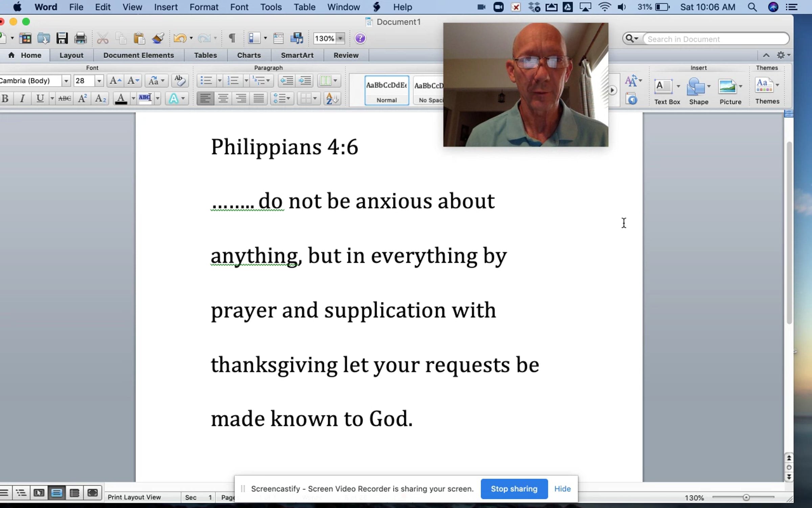This screenshot has height=508, width=812.
Task: Show paragraph marks with pilcrow icon
Action: [232, 38]
